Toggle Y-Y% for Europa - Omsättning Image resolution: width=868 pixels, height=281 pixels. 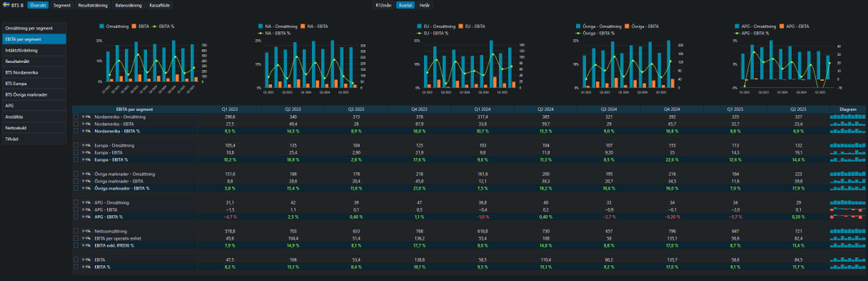tap(86, 145)
